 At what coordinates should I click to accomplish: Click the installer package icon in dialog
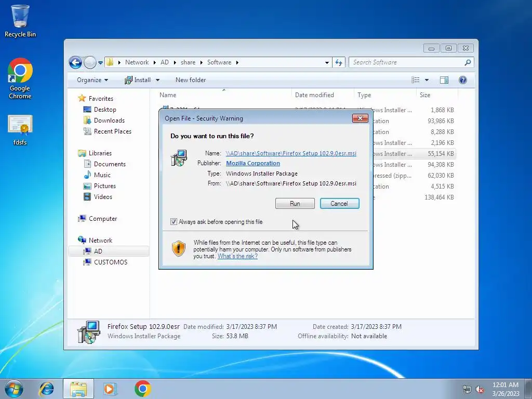coord(179,158)
